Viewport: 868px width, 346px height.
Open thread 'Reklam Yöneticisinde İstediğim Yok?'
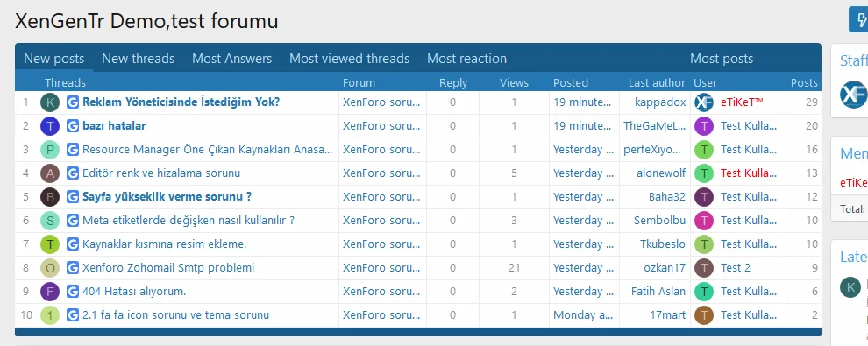(x=181, y=102)
